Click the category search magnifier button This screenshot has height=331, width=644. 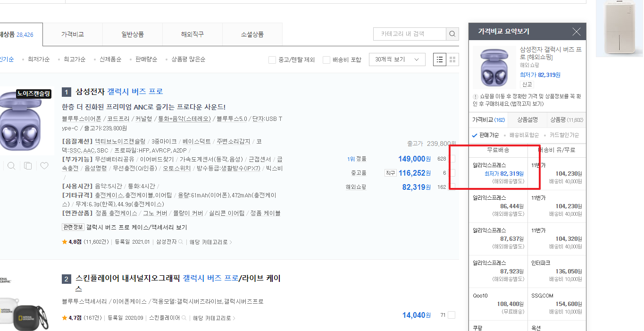click(x=452, y=34)
